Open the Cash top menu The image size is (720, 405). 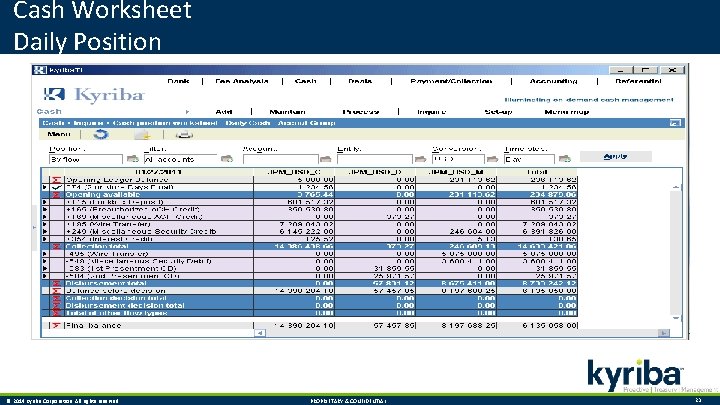pos(305,81)
